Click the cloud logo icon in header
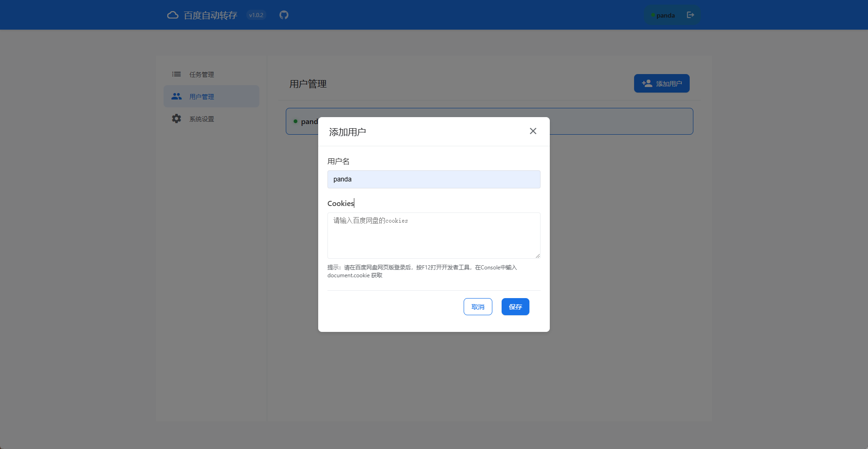 tap(173, 15)
